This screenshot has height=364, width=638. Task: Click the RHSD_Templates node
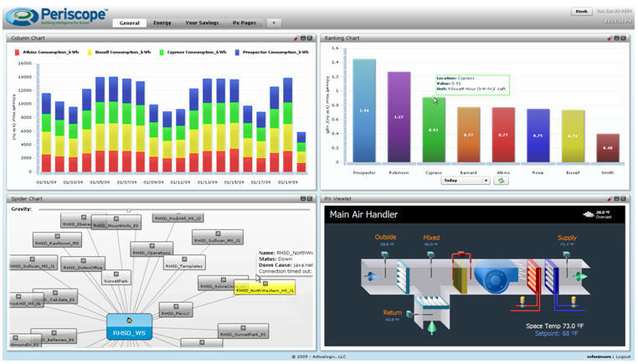pos(184,263)
